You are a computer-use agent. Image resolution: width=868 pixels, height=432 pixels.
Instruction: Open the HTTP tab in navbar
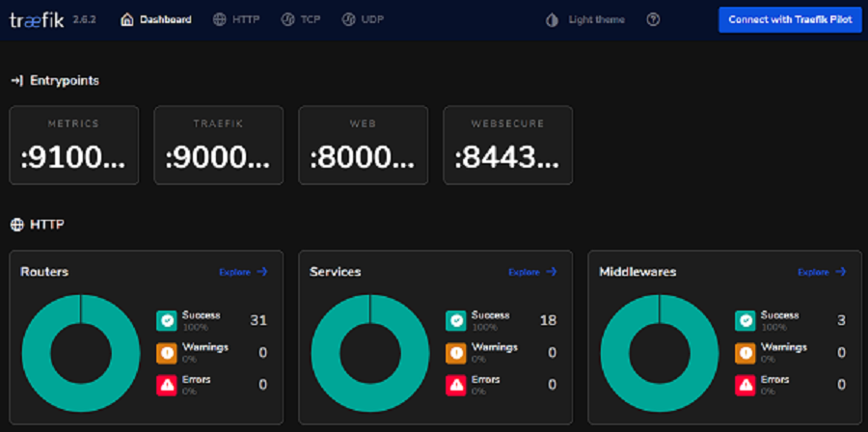coord(236,20)
